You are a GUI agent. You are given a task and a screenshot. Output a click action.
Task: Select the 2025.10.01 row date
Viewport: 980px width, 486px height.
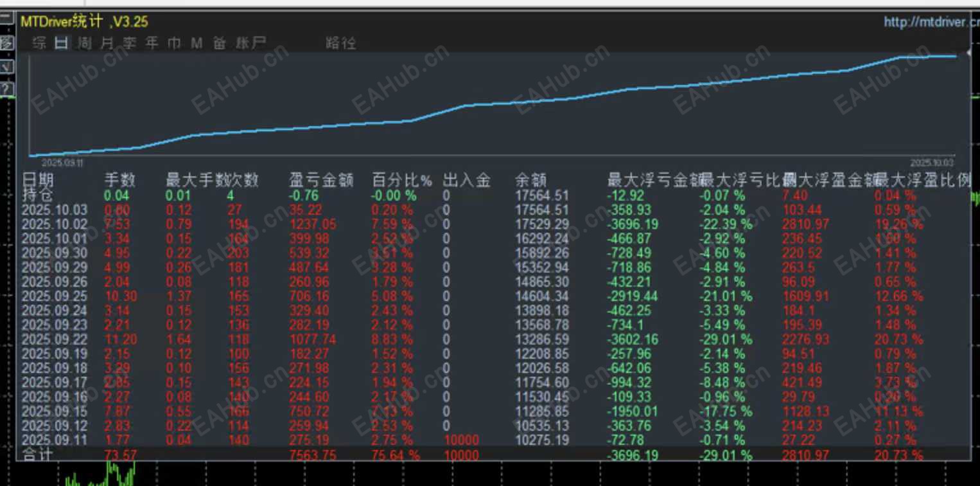click(x=55, y=239)
